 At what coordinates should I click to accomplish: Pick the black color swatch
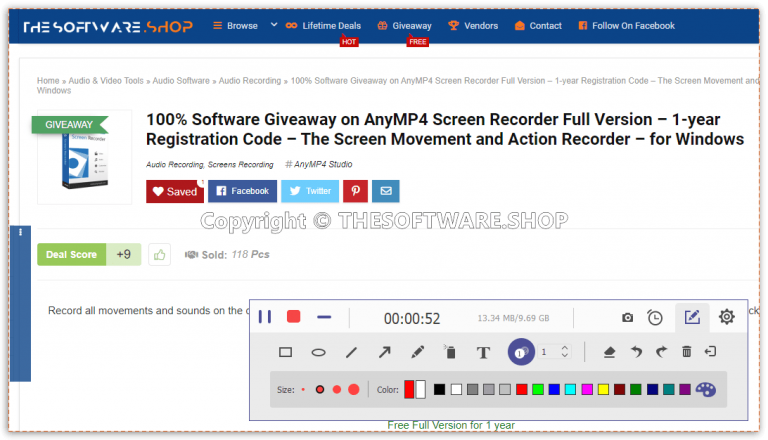[439, 390]
